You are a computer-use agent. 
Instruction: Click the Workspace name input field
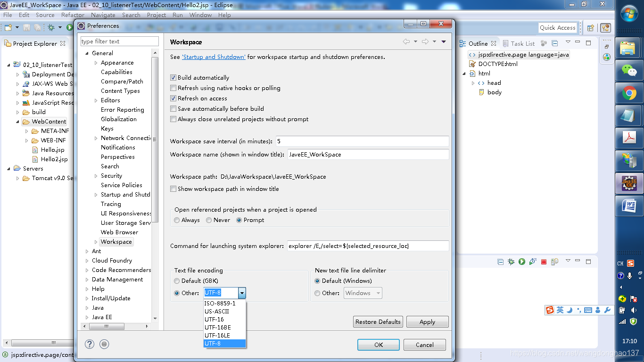[368, 155]
